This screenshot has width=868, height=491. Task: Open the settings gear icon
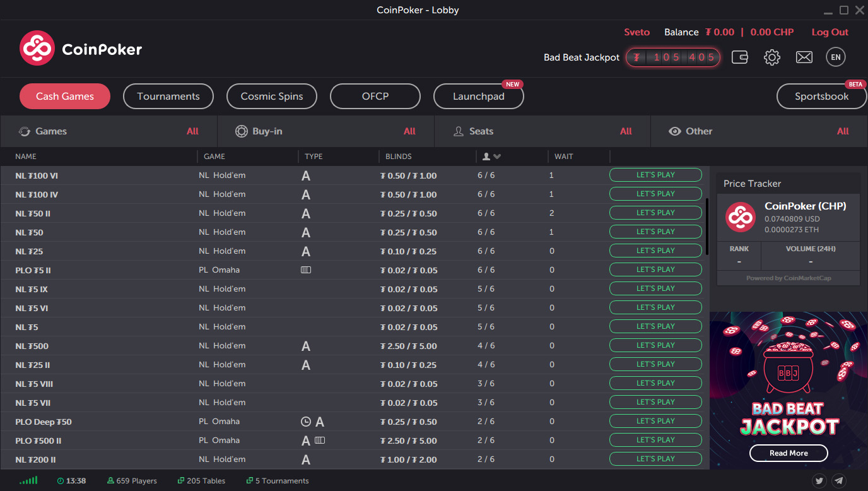pyautogui.click(x=771, y=57)
